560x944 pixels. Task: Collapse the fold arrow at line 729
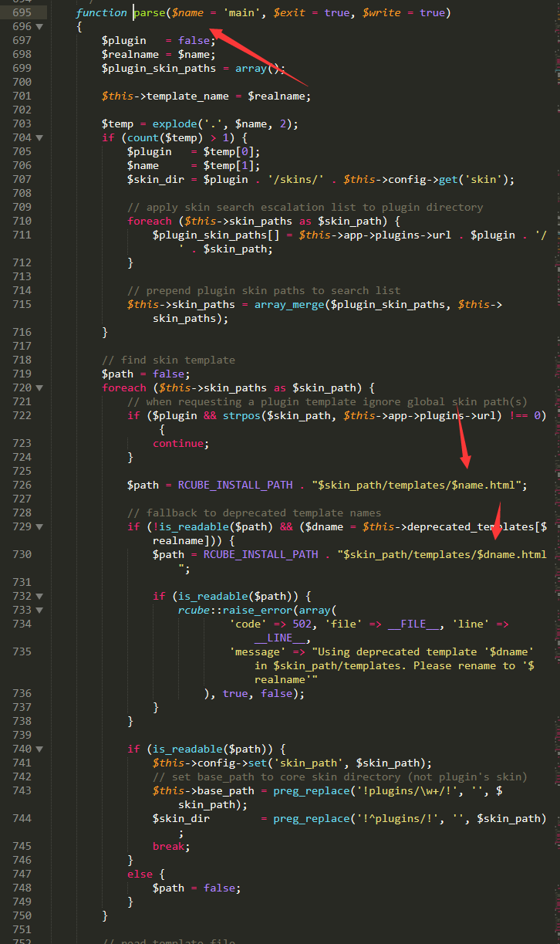pos(39,526)
